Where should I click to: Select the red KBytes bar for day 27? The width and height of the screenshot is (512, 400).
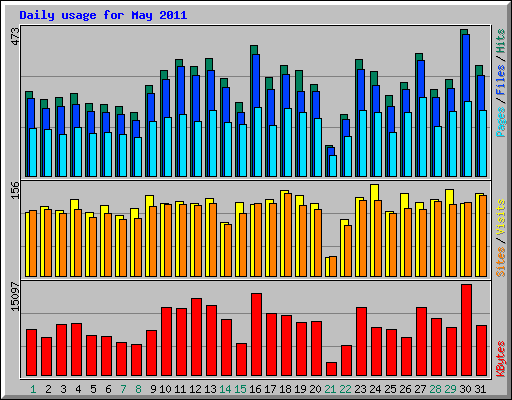pyautogui.click(x=421, y=342)
